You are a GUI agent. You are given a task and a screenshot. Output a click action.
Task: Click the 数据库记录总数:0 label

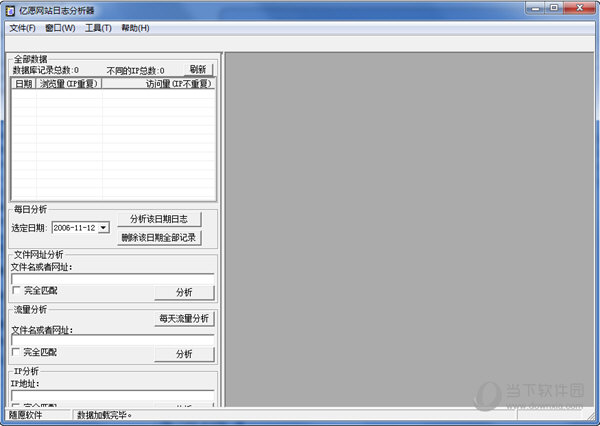(46, 70)
